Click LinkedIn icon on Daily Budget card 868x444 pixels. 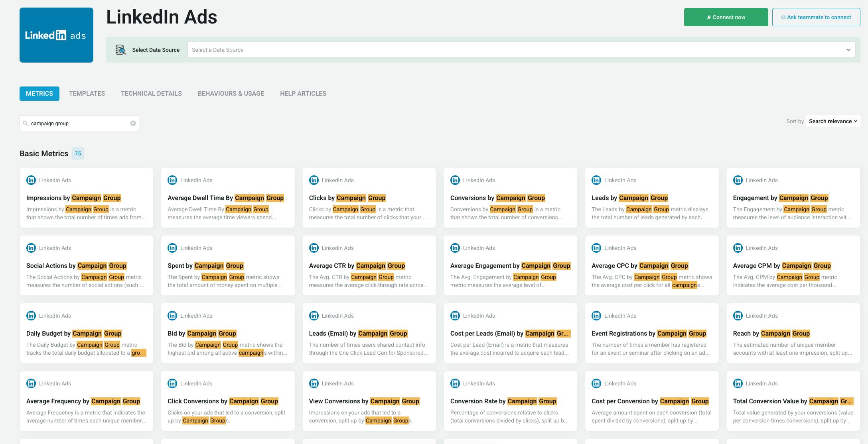coord(31,316)
